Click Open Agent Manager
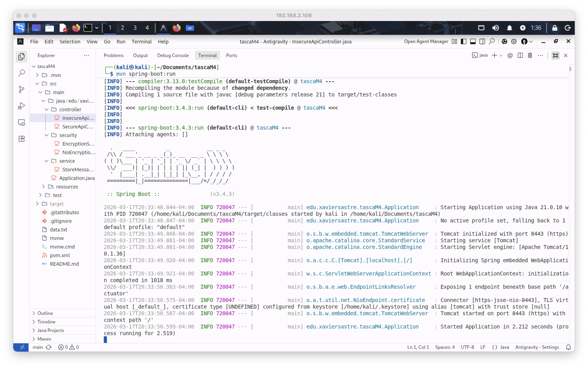Image resolution: width=588 pixels, height=368 pixels. (x=426, y=42)
